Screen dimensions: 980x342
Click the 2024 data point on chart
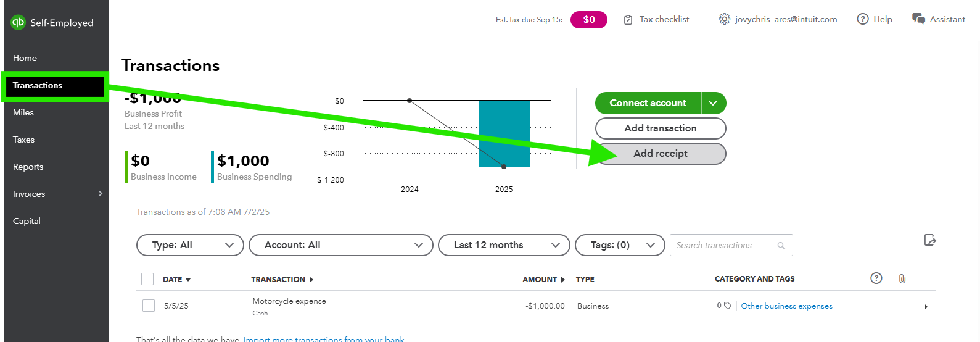[410, 101]
